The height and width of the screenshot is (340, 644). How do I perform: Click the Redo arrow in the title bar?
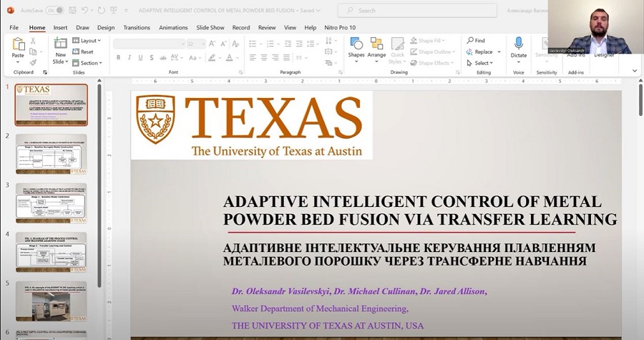[x=102, y=10]
